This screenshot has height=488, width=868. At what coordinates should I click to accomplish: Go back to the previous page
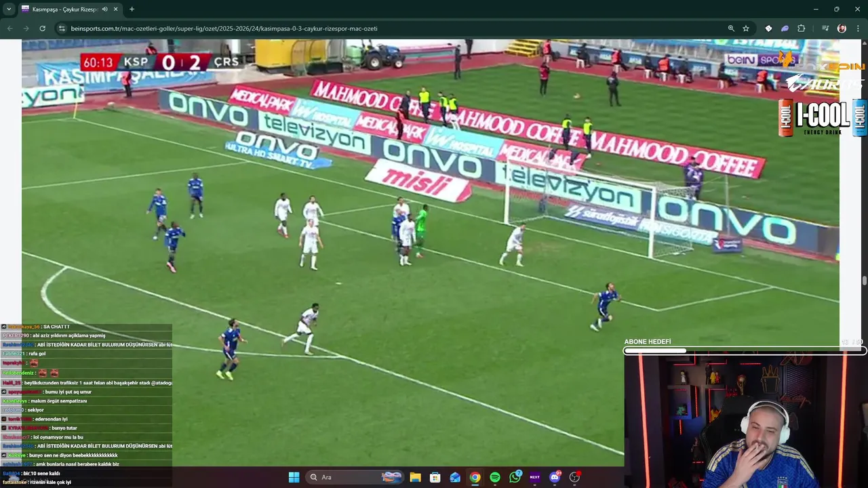pos(9,28)
